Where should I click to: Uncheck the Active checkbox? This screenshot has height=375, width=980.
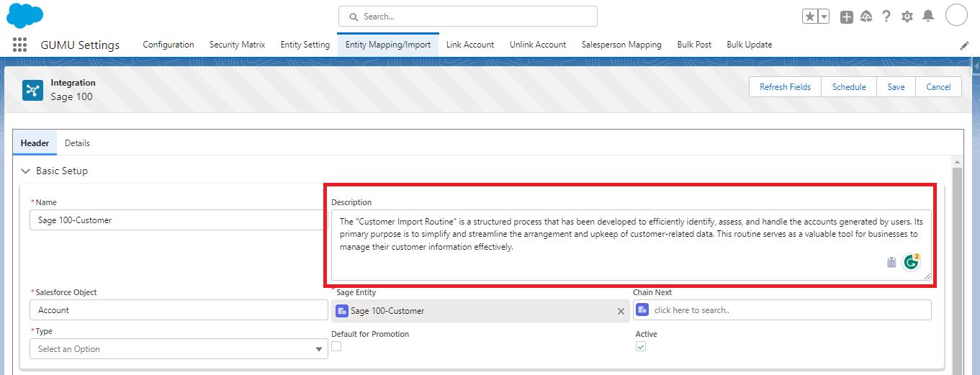click(x=641, y=346)
